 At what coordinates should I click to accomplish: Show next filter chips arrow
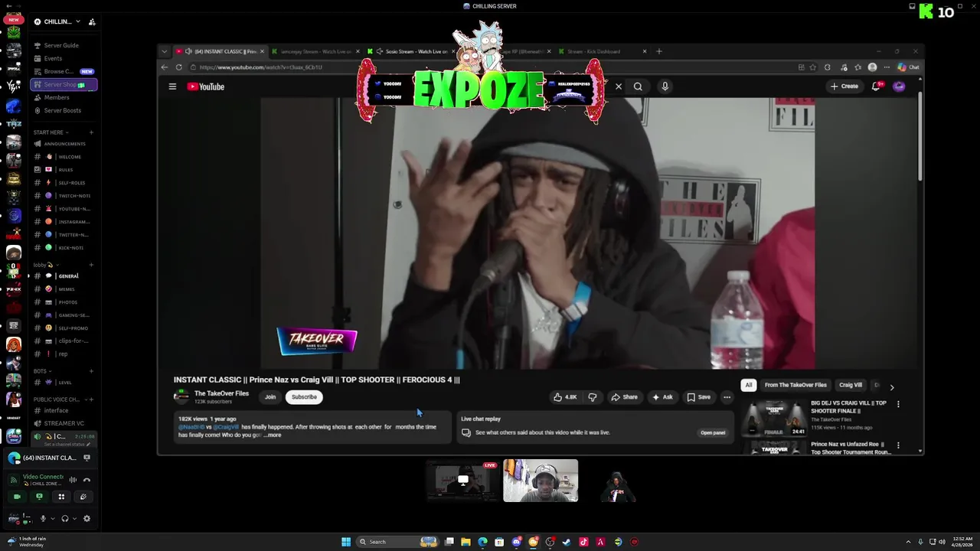click(x=892, y=387)
